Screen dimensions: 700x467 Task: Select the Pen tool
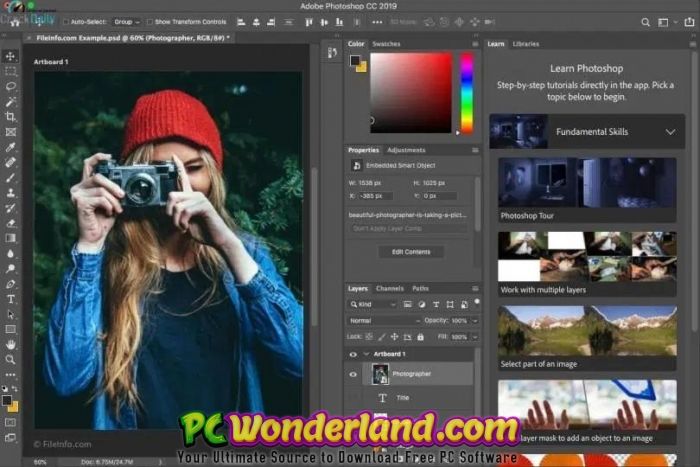[10, 284]
